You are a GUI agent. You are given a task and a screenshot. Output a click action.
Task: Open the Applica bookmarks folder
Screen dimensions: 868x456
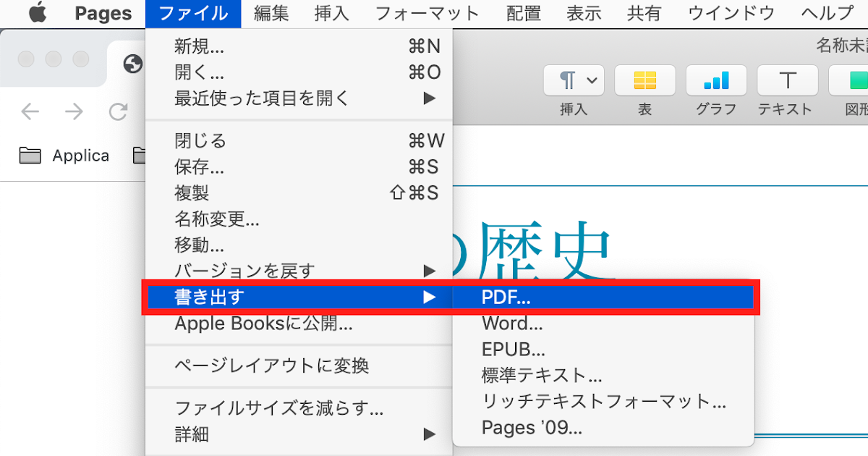(x=64, y=156)
